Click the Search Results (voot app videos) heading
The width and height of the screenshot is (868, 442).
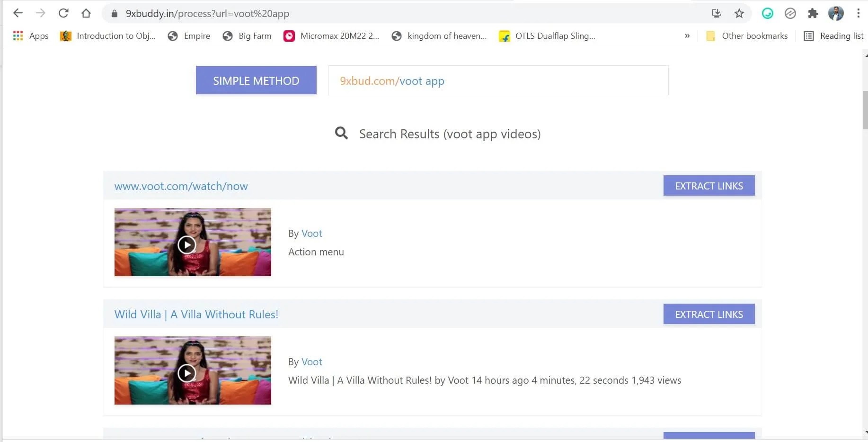(x=450, y=134)
